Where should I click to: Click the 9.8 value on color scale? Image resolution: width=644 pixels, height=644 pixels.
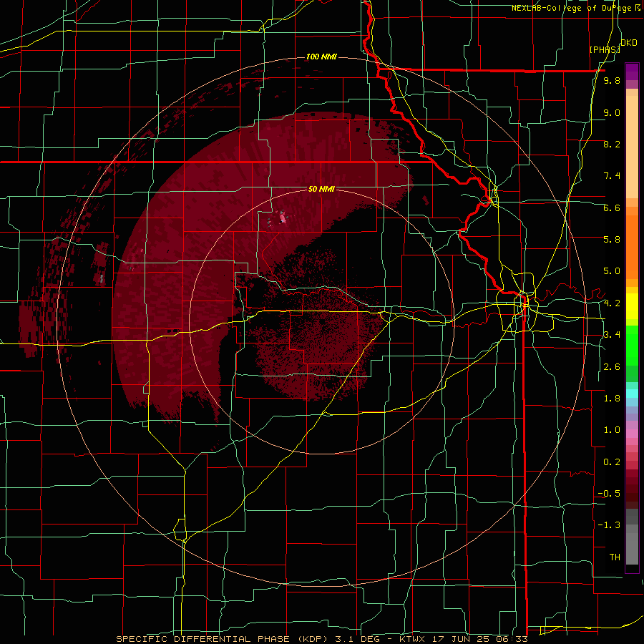click(612, 81)
